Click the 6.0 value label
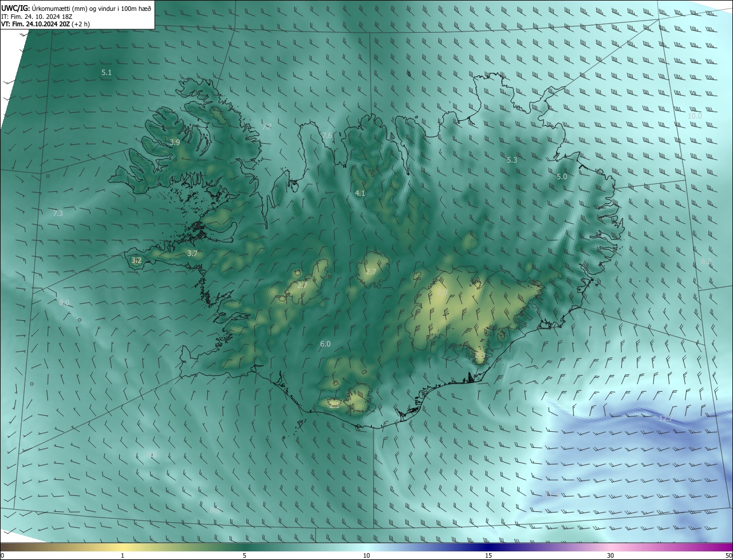Screen dimensions: 733x560 (325, 344)
